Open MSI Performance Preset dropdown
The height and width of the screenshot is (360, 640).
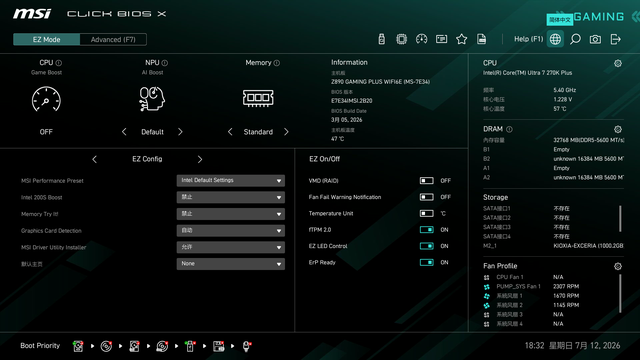(231, 180)
